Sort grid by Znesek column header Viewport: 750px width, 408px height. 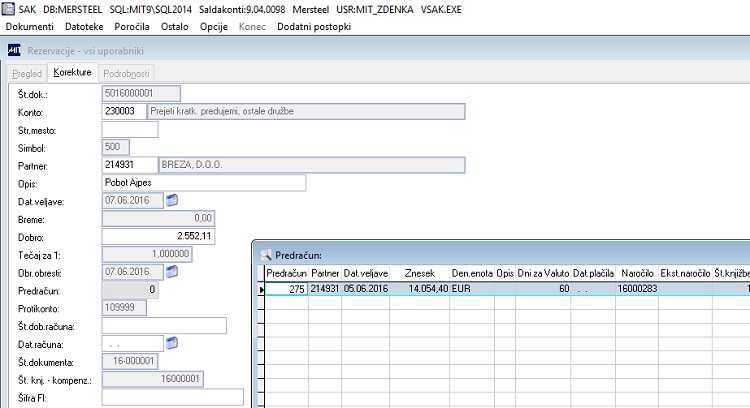pos(419,273)
